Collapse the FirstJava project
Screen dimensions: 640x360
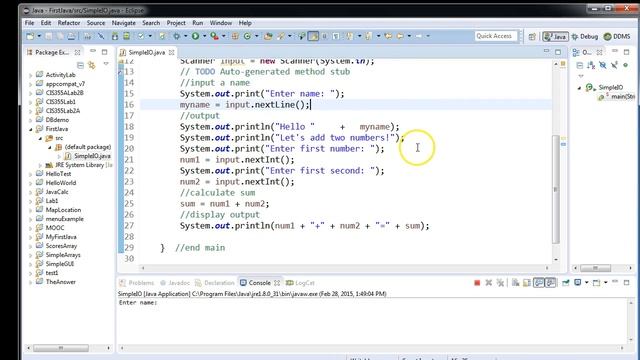(31, 129)
